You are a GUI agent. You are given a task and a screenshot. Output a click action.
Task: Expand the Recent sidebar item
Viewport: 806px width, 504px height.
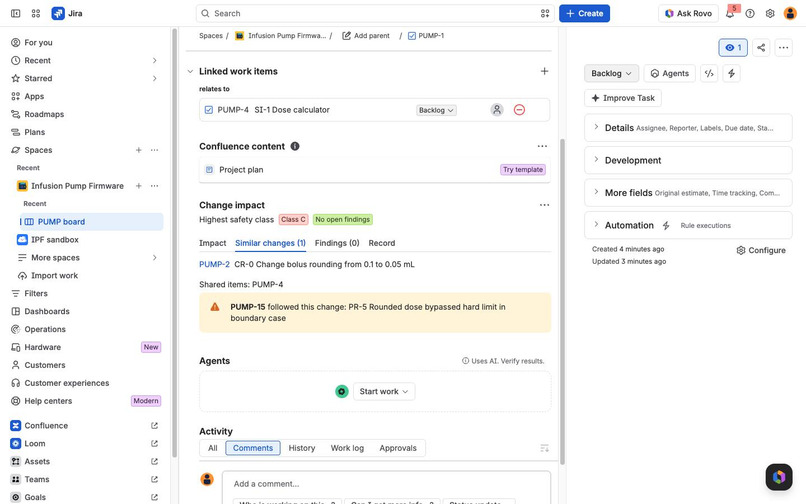pos(154,61)
